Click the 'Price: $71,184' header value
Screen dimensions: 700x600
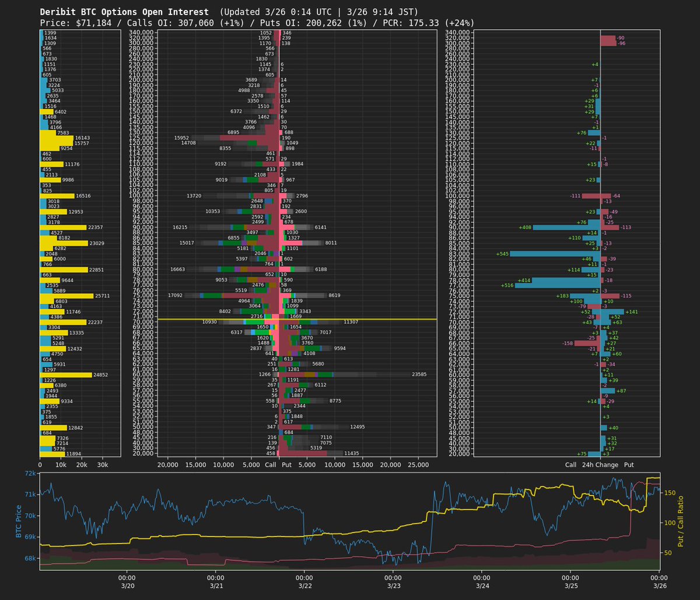(74, 23)
